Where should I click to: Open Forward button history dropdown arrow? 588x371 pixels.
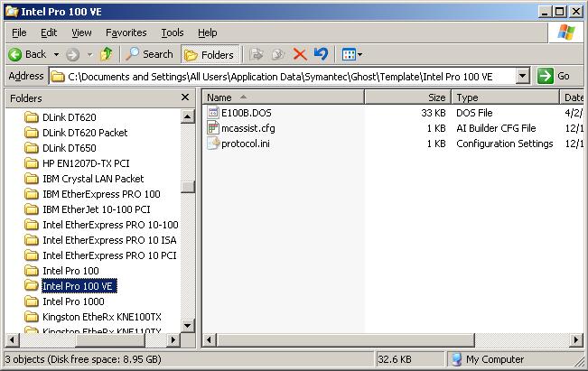[x=90, y=55]
